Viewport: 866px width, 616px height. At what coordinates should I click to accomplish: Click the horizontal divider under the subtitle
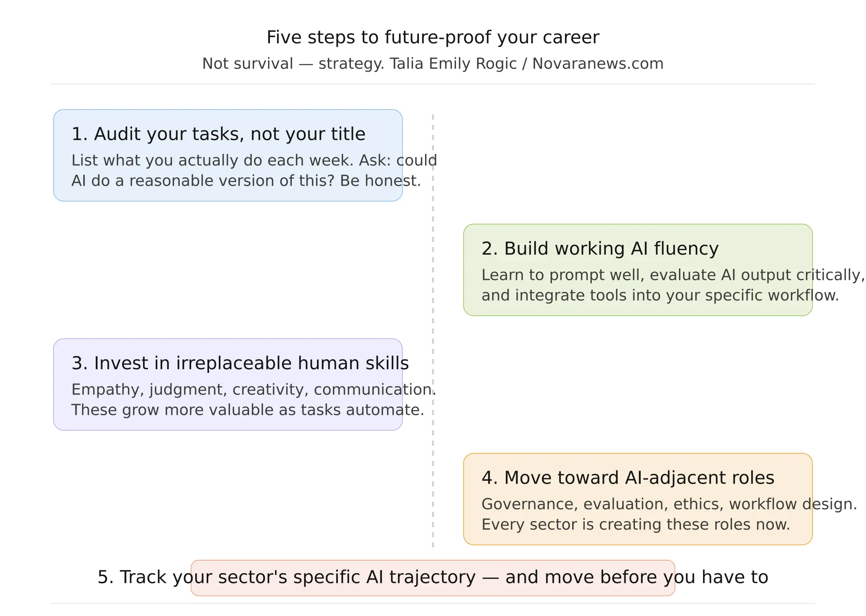coord(433,84)
